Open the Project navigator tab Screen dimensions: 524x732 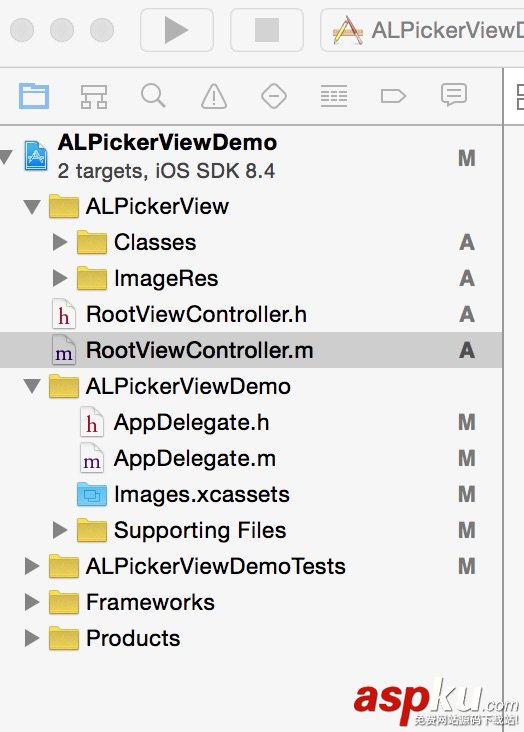click(34, 96)
